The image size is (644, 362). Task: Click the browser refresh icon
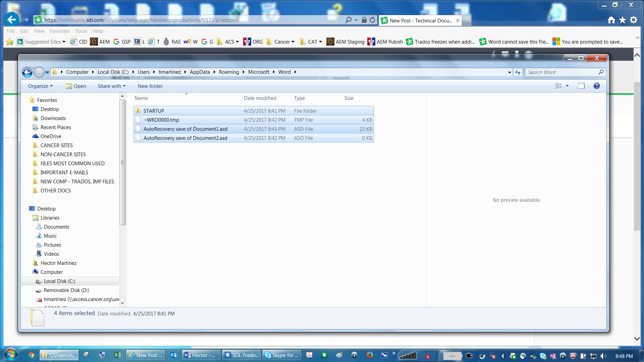(372, 20)
